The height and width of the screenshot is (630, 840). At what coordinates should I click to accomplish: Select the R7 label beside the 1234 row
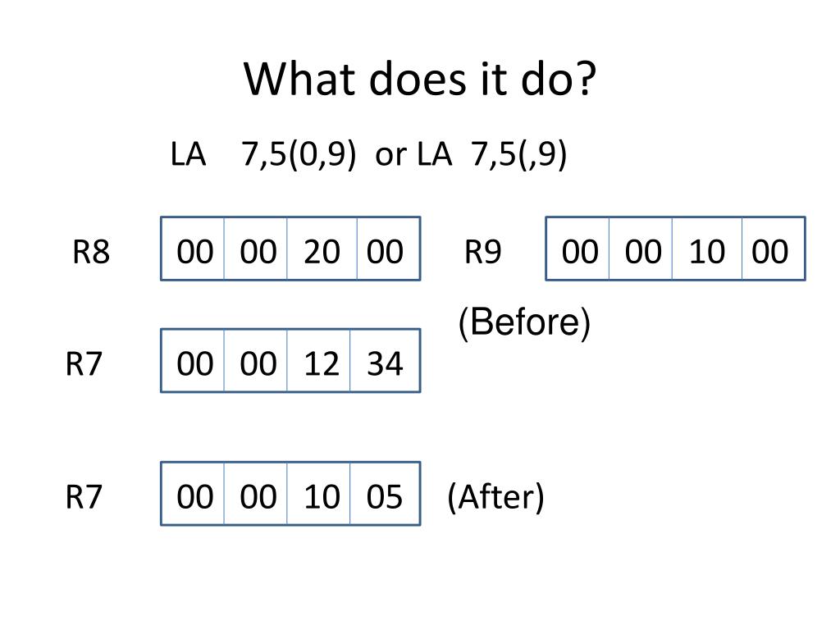pyautogui.click(x=84, y=363)
